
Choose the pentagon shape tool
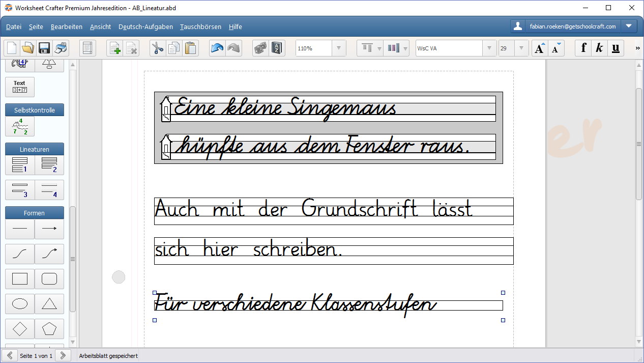(x=49, y=329)
